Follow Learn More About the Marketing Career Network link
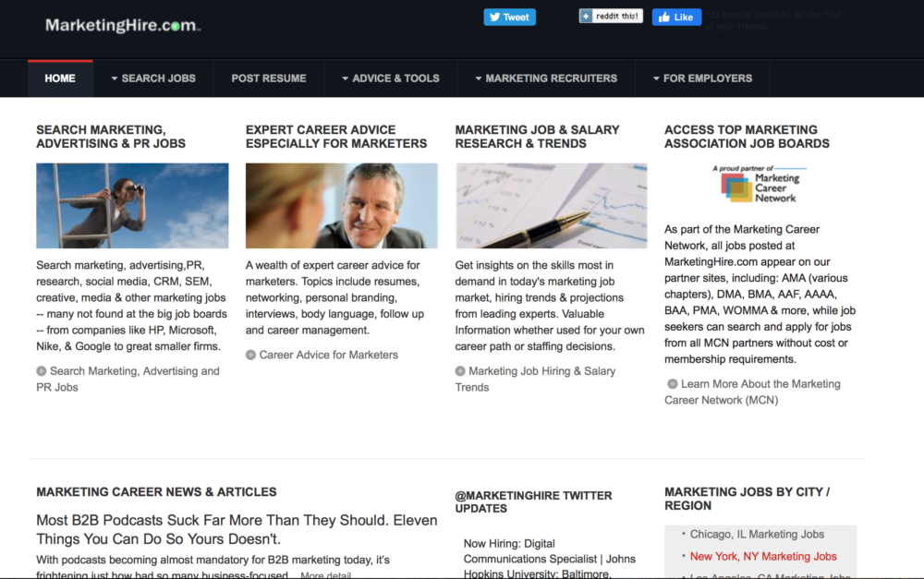The width and height of the screenshot is (924, 579). [752, 392]
